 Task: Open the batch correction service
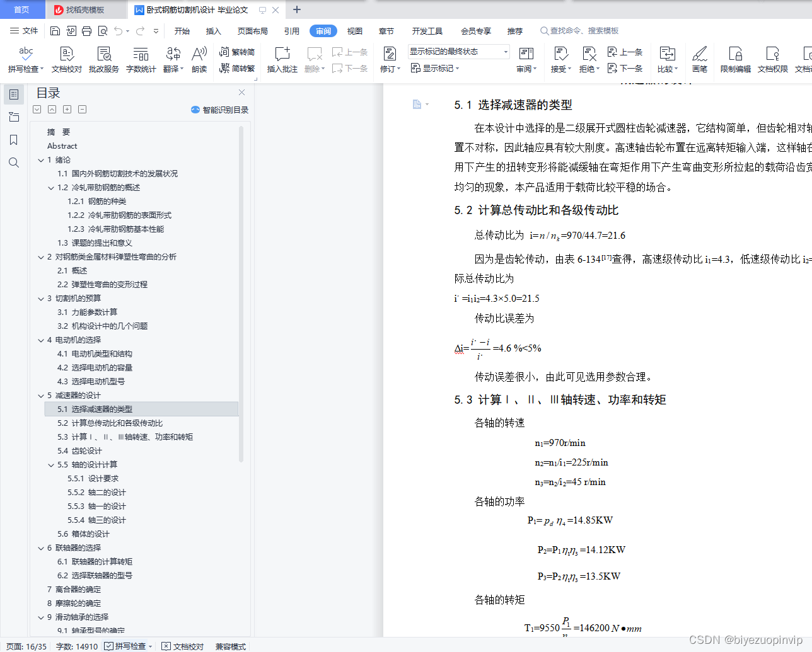point(104,59)
